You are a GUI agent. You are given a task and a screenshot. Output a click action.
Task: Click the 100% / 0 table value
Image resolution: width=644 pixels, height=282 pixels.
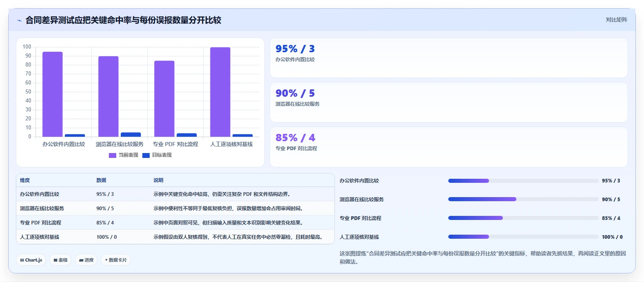coord(106,237)
